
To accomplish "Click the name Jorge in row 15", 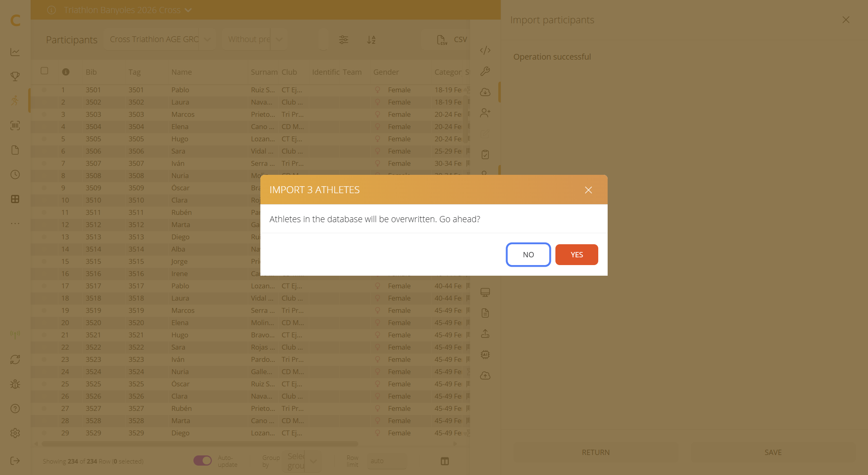I will 180,261.
